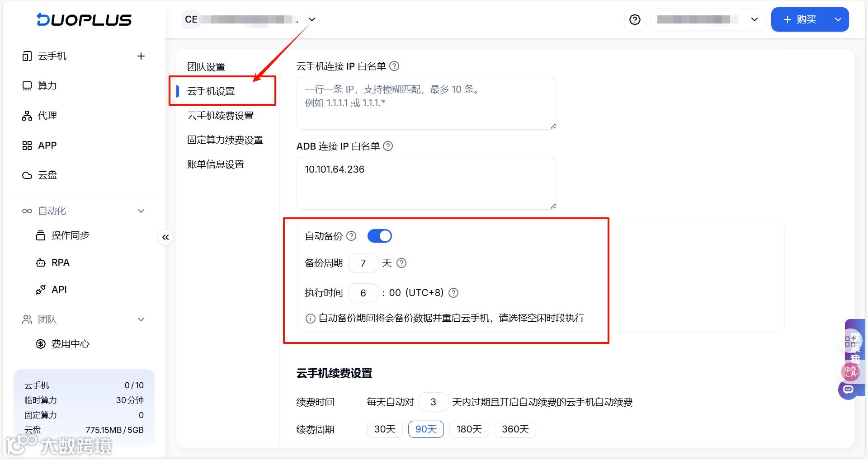Image resolution: width=868 pixels, height=460 pixels.
Task: Open the APP sidebar item
Action: 47,146
